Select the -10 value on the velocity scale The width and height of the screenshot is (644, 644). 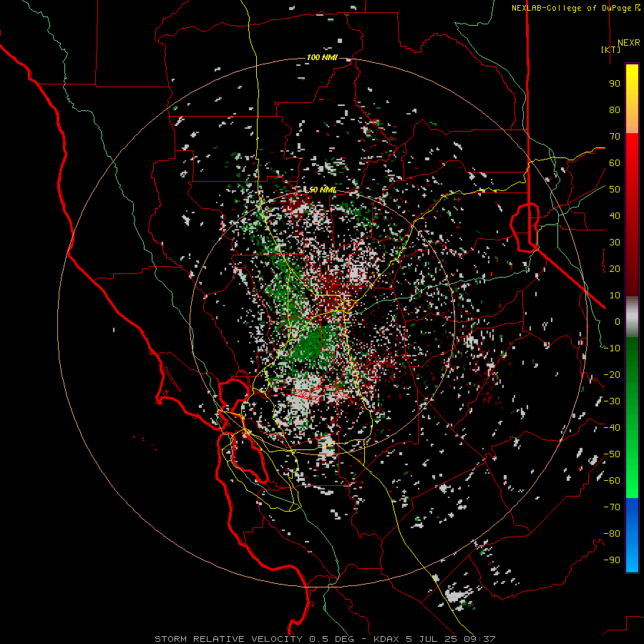(612, 348)
